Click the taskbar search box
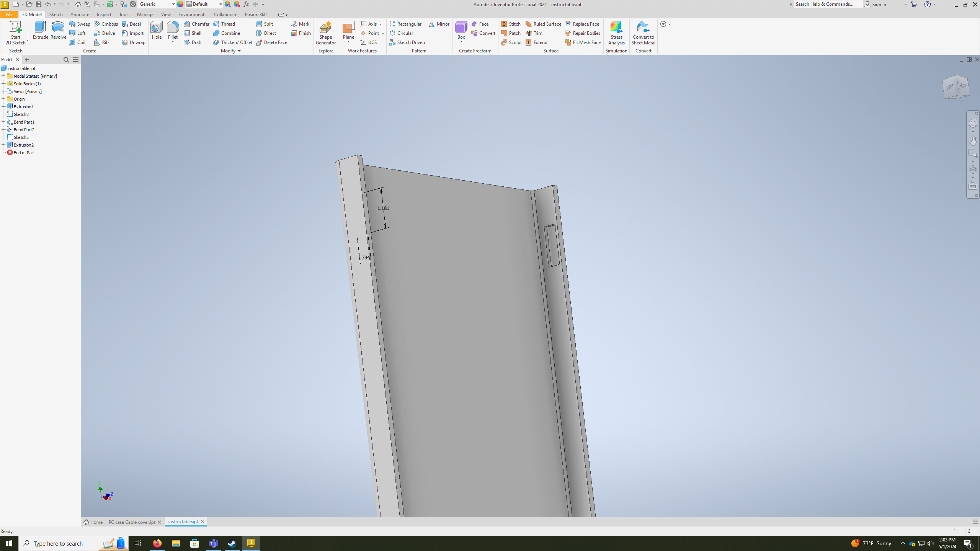Viewport: 980px width, 551px height. (73, 543)
